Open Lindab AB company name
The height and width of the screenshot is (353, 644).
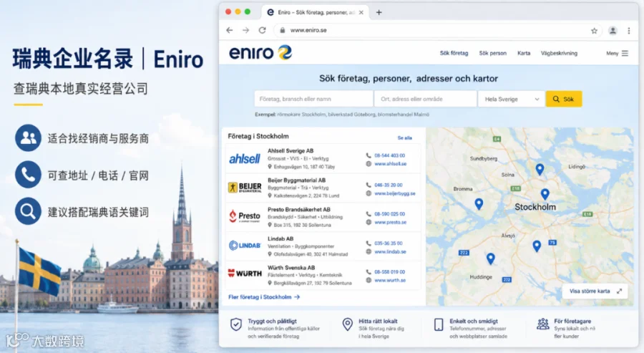pyautogui.click(x=280, y=238)
